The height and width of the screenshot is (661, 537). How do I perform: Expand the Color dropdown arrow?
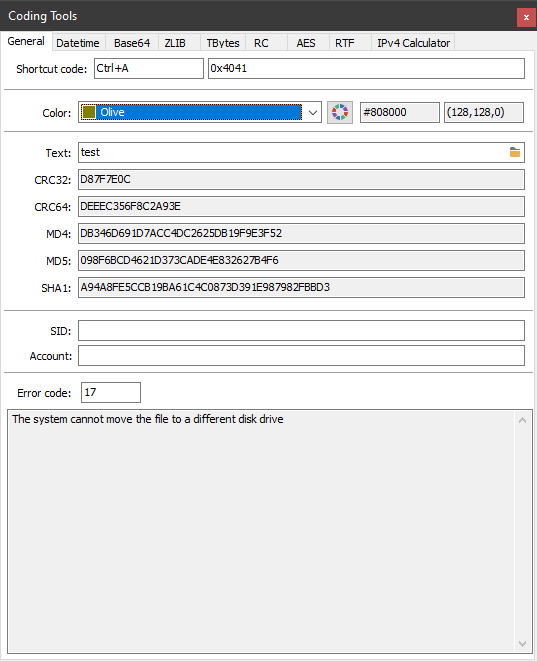pos(312,112)
